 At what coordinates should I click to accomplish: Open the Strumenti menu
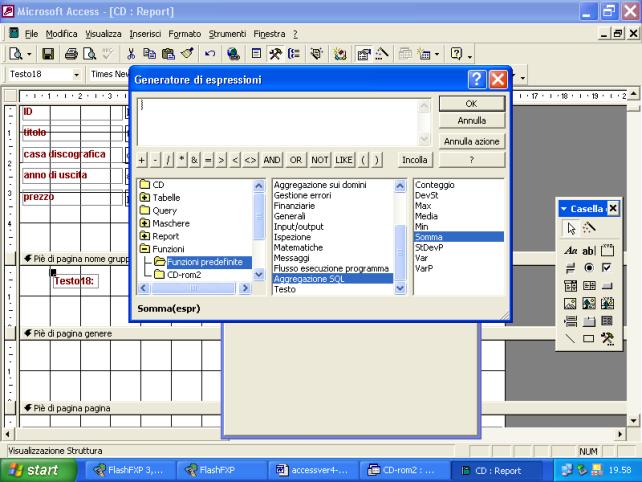pyautogui.click(x=227, y=34)
